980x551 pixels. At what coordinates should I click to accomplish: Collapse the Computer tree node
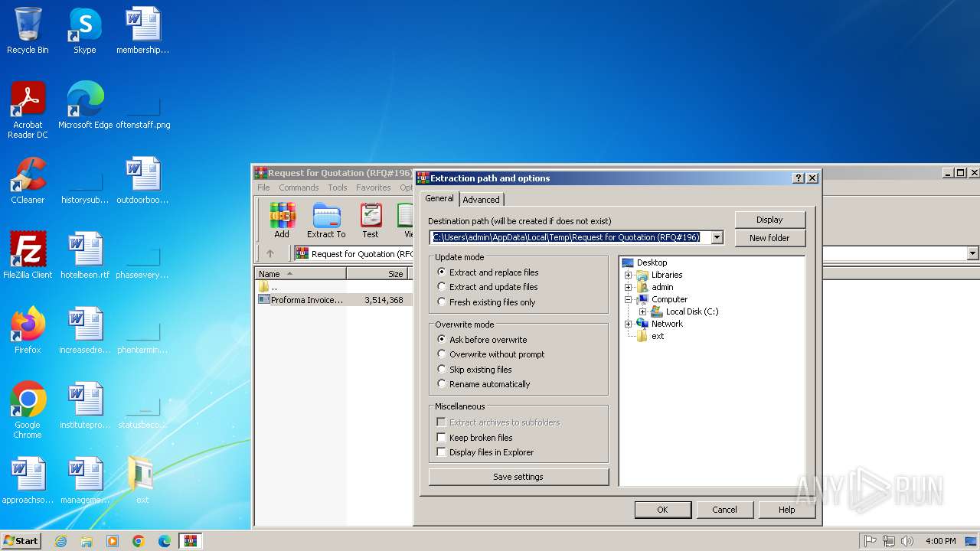629,299
